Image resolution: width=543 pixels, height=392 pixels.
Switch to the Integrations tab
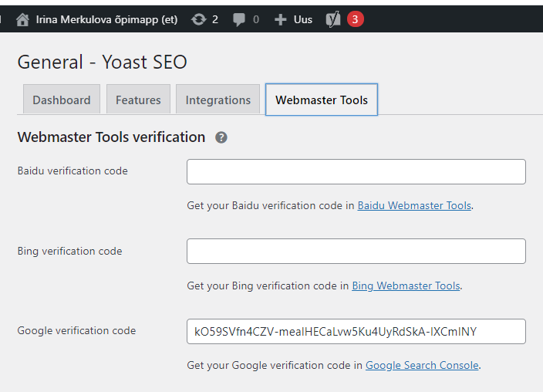(218, 100)
